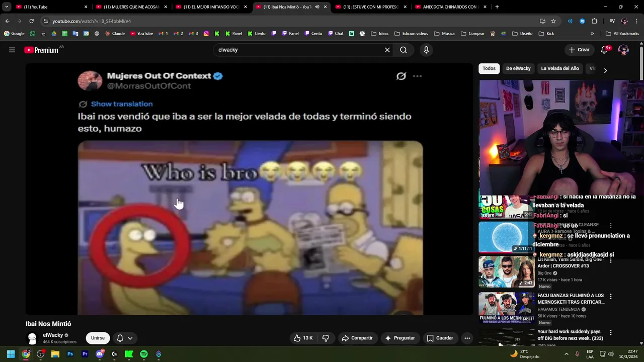Open options for the Your hard work video
Image resolution: width=644 pixels, height=362 pixels.
tap(611, 333)
